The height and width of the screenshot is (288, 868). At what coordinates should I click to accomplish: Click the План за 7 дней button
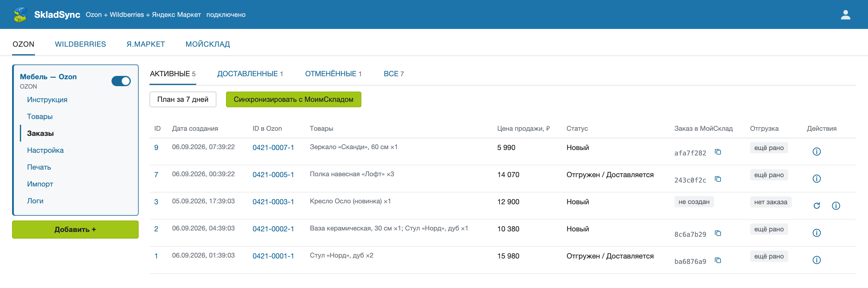183,99
